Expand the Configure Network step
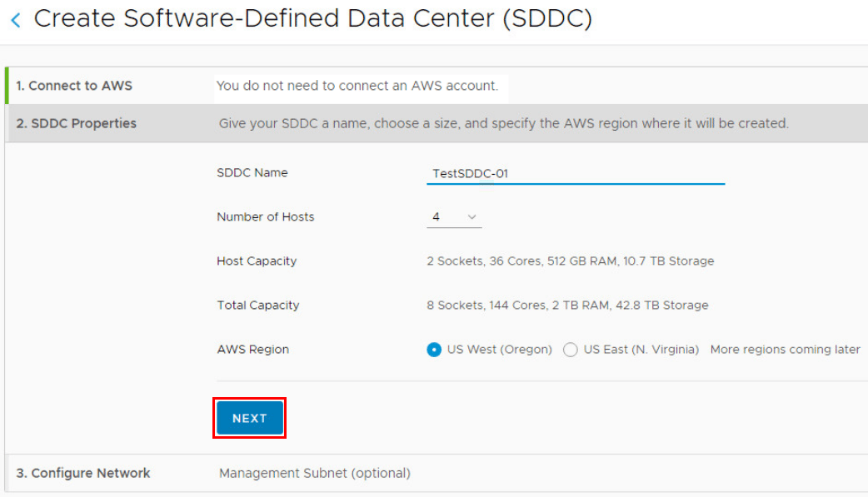Screen dimensions: 868x497 (x=83, y=473)
